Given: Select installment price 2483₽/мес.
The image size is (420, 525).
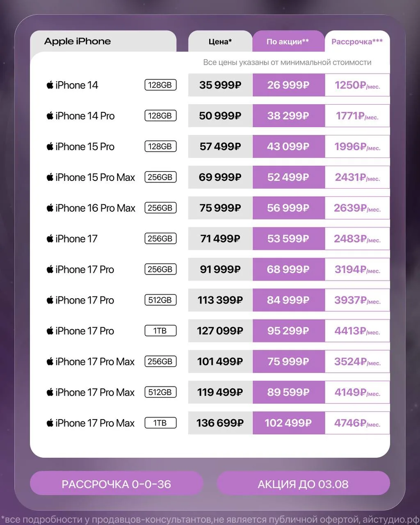Looking at the screenshot, I should click(x=357, y=239).
